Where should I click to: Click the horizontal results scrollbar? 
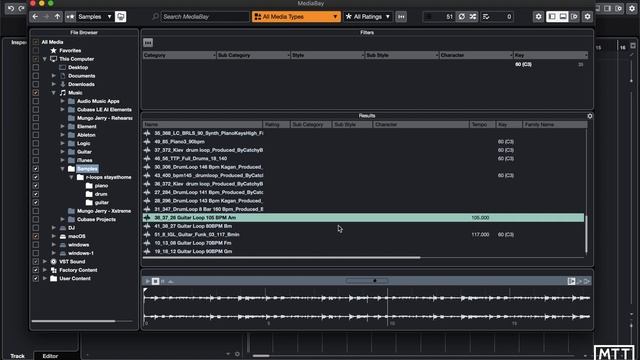click(282, 258)
